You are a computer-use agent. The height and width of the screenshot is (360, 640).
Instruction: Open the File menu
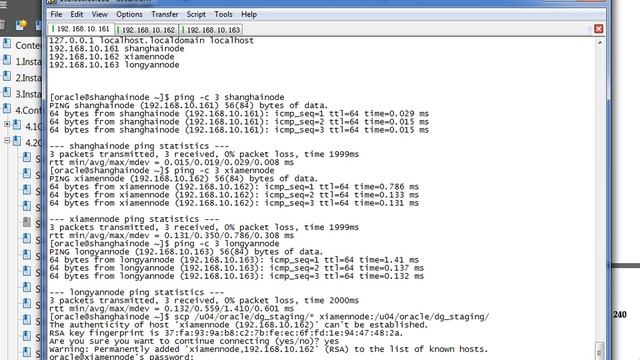(56, 14)
